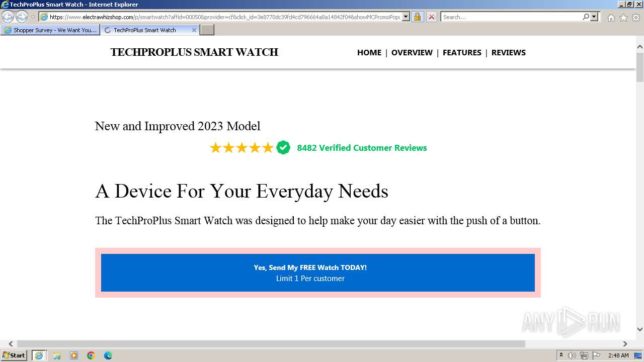This screenshot has height=362, width=644.
Task: Open media player taskbar icon
Action: coord(74,355)
